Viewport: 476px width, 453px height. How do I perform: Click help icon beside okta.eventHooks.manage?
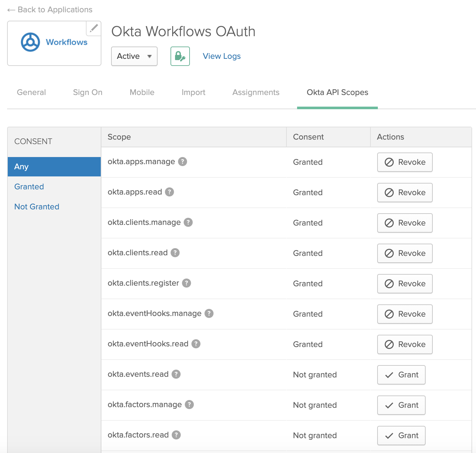click(x=209, y=313)
